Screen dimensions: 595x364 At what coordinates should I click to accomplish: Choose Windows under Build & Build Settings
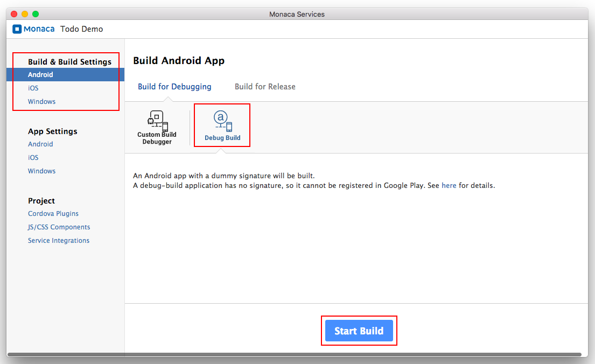pos(41,102)
